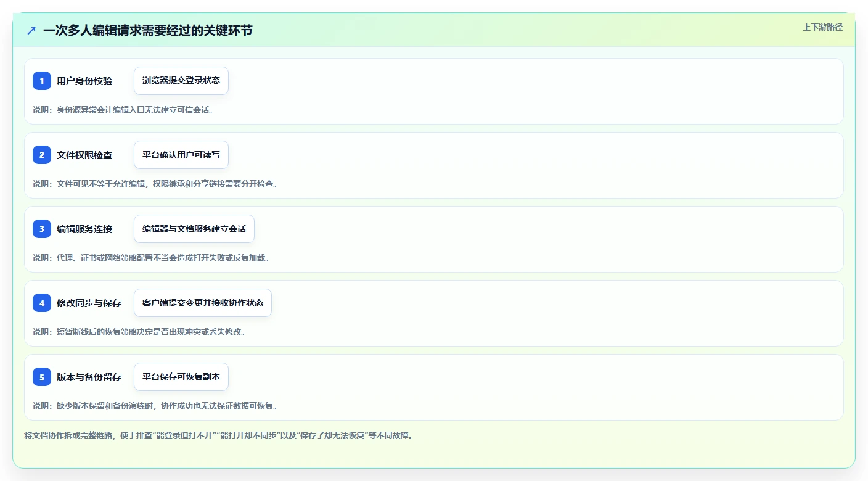Screen dimensions: 868x481
Task: Click the step title 用户身份校验
Action: point(84,81)
